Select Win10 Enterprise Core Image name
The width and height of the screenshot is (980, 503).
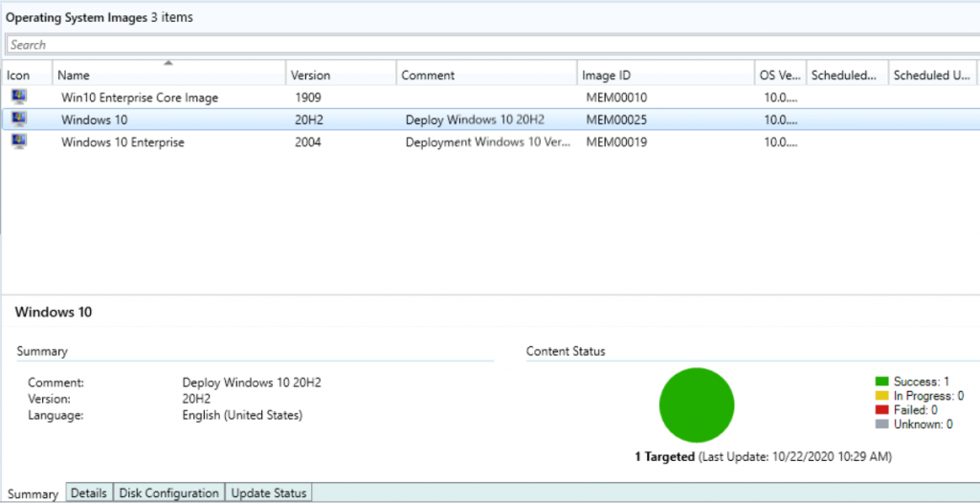coord(140,98)
